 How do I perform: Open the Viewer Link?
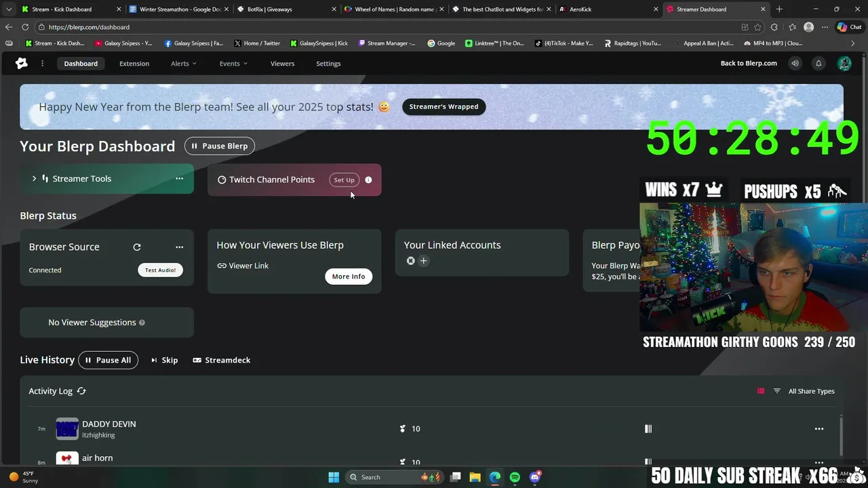pos(243,266)
